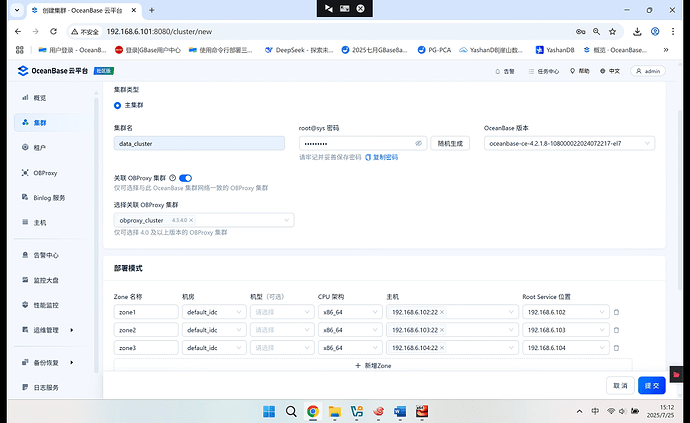Open the password key icon in address bar
This screenshot has height=423, width=690.
pos(580,32)
